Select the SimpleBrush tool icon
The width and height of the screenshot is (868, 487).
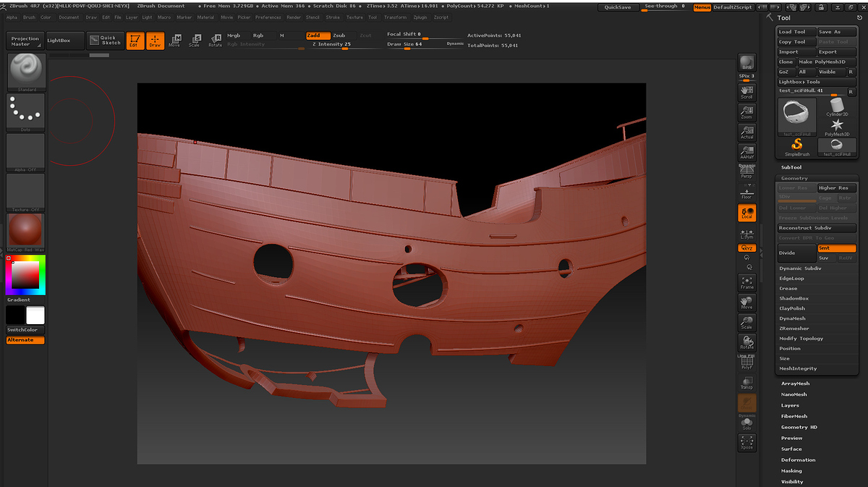click(x=796, y=146)
